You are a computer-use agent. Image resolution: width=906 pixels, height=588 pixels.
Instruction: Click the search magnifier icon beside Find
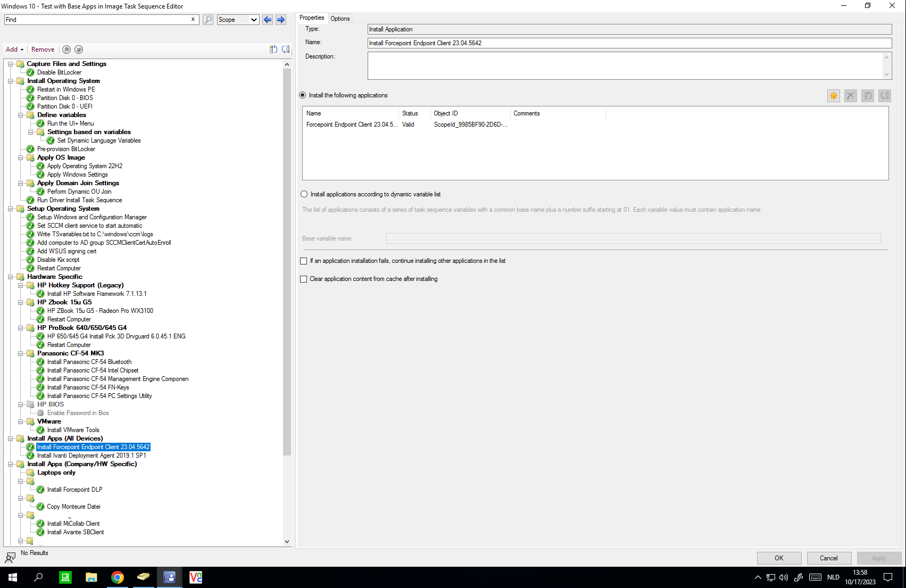(208, 20)
